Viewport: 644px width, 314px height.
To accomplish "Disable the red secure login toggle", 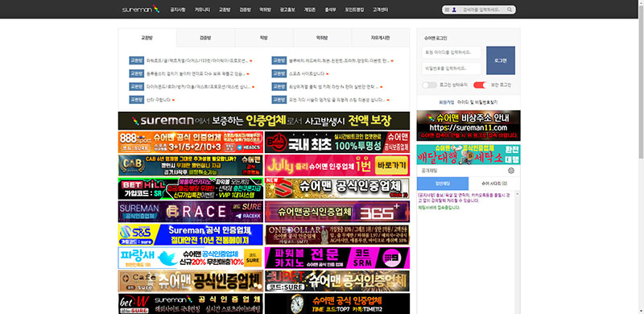I will click(481, 85).
